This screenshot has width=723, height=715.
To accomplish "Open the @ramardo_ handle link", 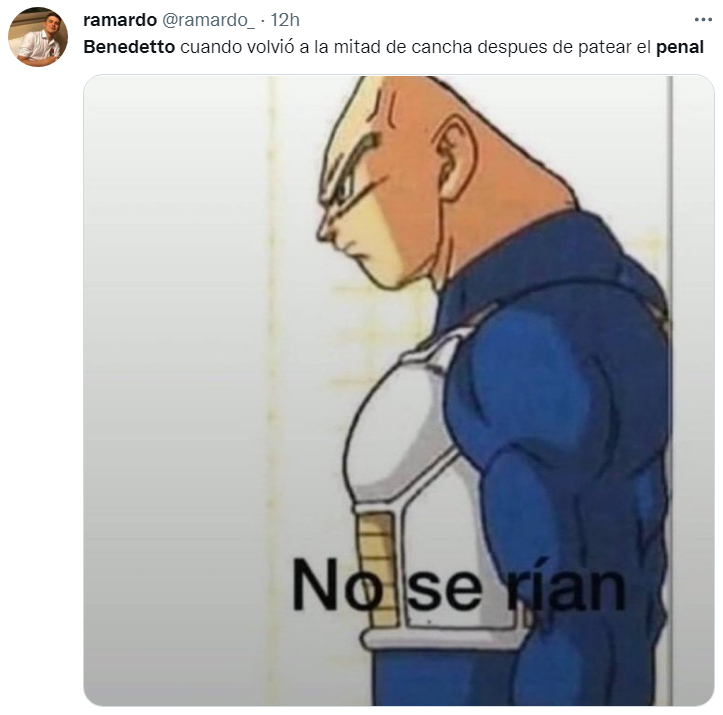I will coord(208,20).
